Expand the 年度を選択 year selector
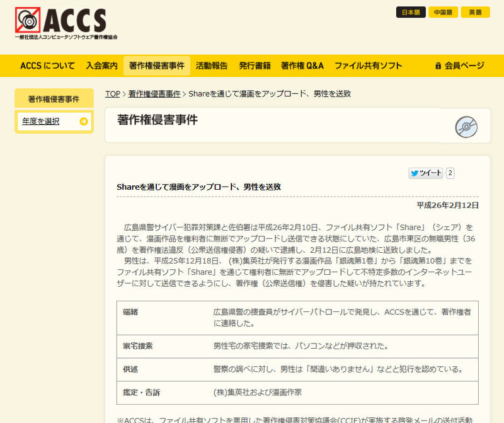 click(x=41, y=122)
